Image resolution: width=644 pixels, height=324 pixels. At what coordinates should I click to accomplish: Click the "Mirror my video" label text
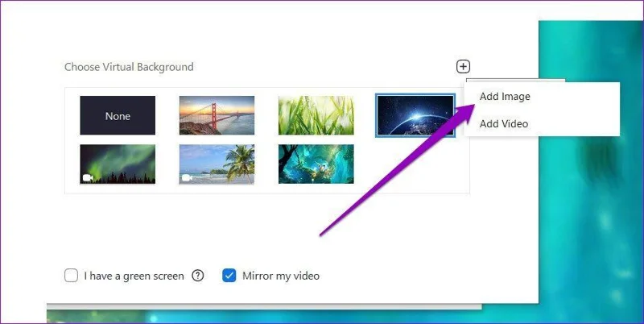281,276
